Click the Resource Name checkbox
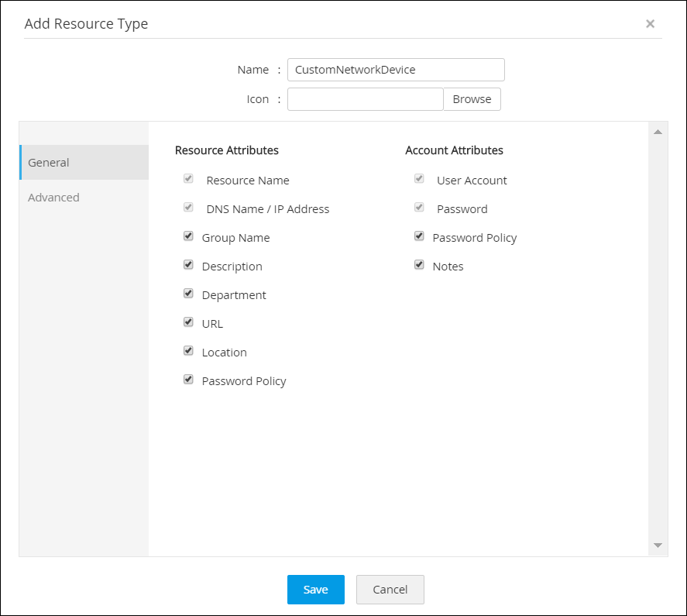The height and width of the screenshot is (616, 687). tap(188, 179)
